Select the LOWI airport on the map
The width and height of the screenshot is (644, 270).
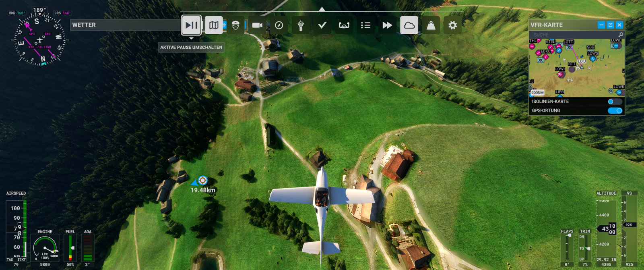point(560,74)
